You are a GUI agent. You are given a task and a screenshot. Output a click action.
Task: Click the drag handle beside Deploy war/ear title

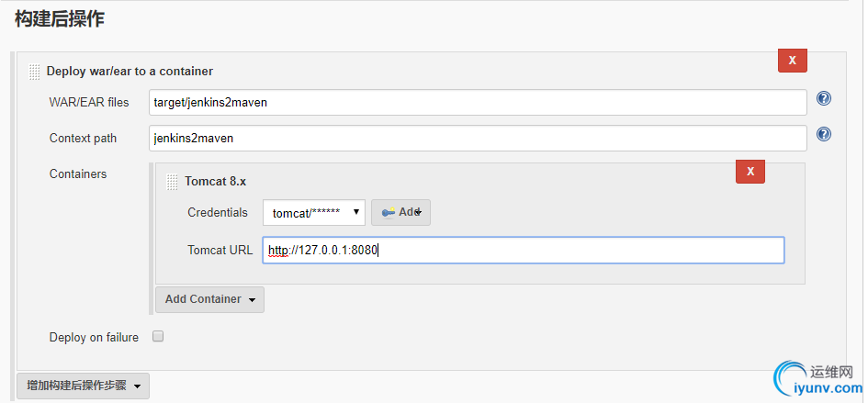pyautogui.click(x=35, y=71)
